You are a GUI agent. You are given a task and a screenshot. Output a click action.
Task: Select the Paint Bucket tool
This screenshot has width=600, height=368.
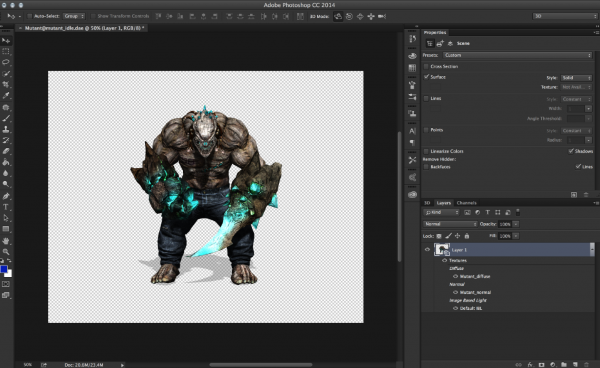pos(6,163)
